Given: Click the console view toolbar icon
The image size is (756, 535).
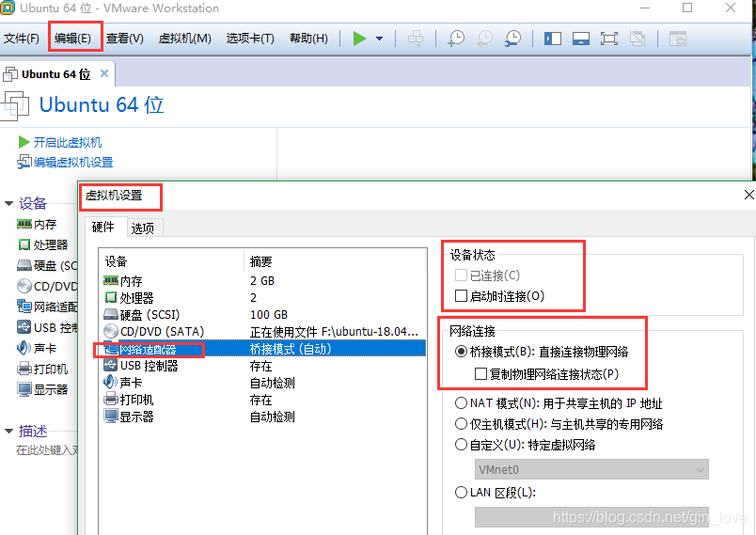Looking at the screenshot, I should pyautogui.click(x=677, y=38).
